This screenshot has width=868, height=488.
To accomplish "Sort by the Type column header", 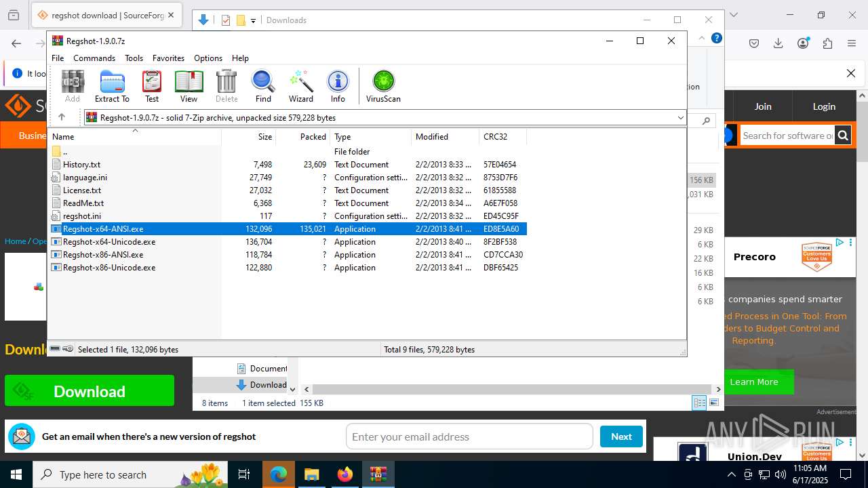I will click(370, 136).
